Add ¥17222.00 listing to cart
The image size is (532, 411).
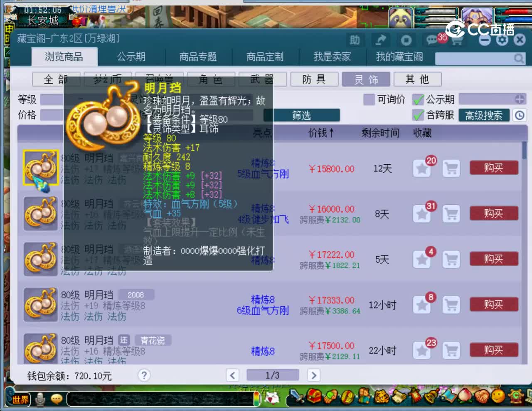pyautogui.click(x=451, y=260)
